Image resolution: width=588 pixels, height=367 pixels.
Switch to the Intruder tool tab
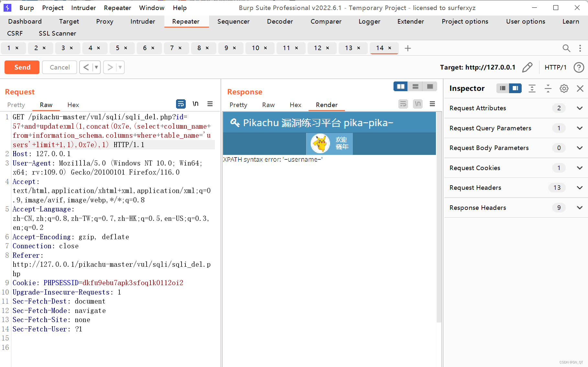coord(143,21)
